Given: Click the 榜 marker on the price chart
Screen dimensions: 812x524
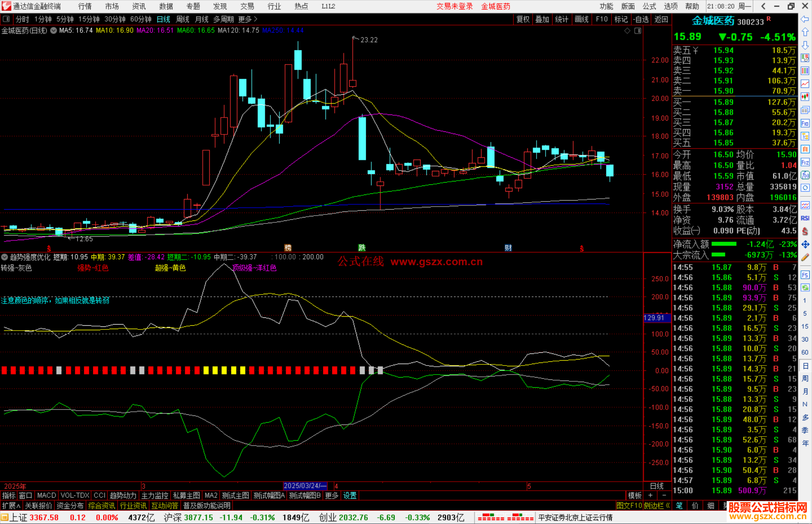Looking at the screenshot, I should [288, 248].
